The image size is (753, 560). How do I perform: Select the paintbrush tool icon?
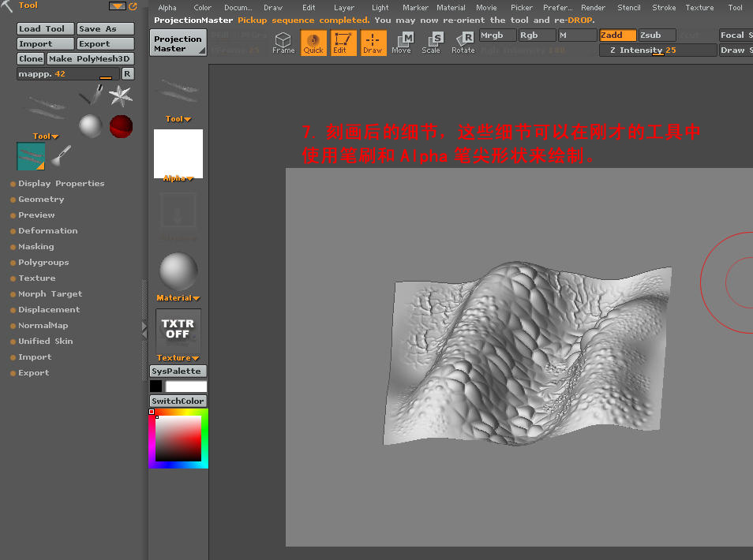(62, 155)
